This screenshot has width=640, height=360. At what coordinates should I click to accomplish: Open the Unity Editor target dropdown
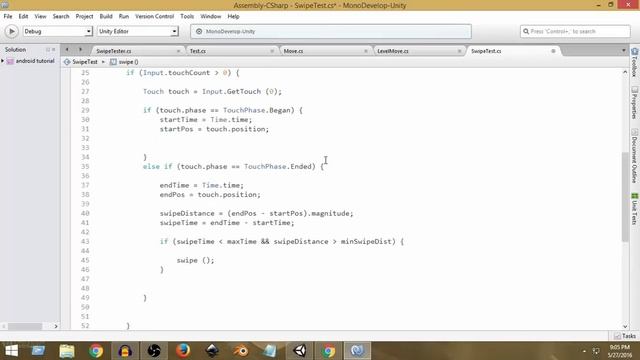pyautogui.click(x=138, y=31)
